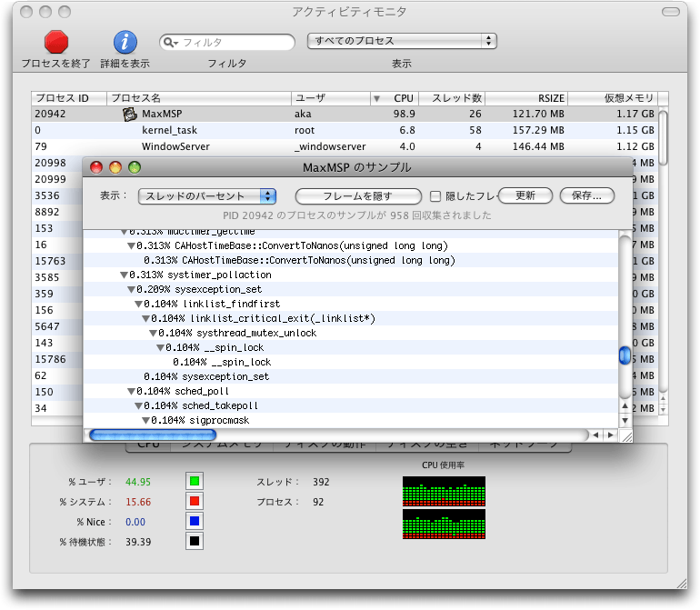Open the すべてのプロセス dropdown
The width and height of the screenshot is (700, 610).
pyautogui.click(x=402, y=41)
